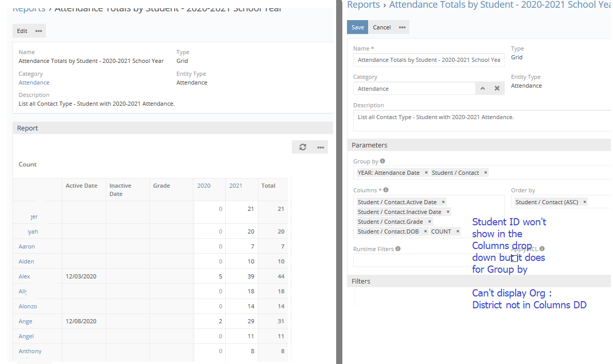Expand the Category dropdown list
The height and width of the screenshot is (364, 613).
tap(483, 89)
